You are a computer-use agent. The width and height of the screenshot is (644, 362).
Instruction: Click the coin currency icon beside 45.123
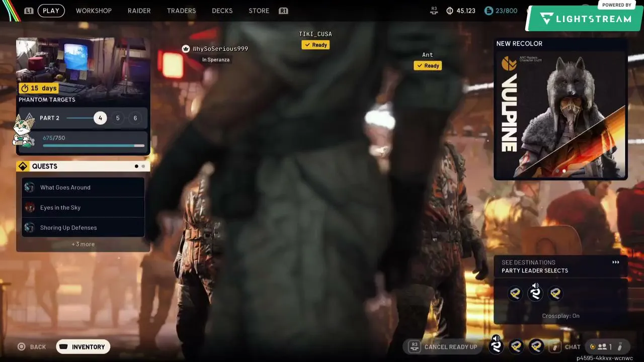450,11
